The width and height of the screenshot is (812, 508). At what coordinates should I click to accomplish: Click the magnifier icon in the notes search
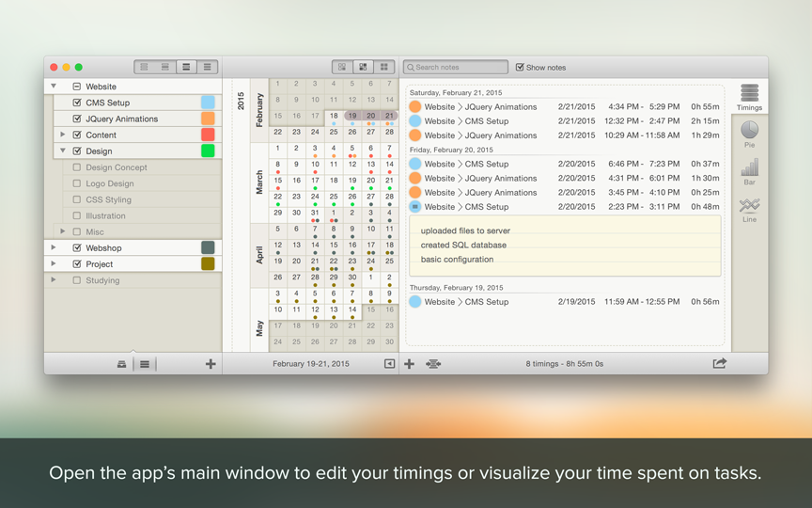[x=410, y=68]
